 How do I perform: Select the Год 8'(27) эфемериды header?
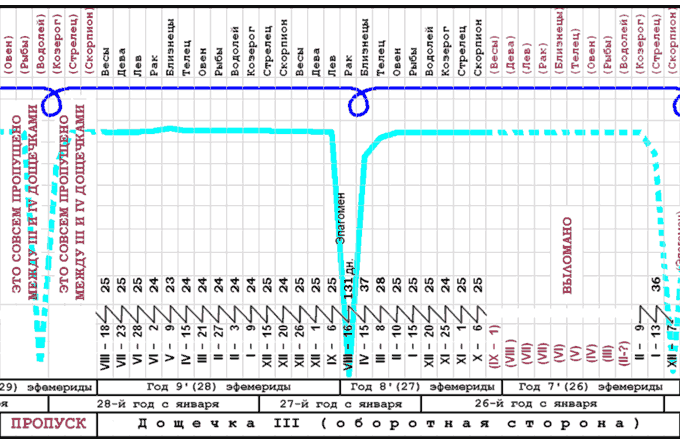[419, 385]
